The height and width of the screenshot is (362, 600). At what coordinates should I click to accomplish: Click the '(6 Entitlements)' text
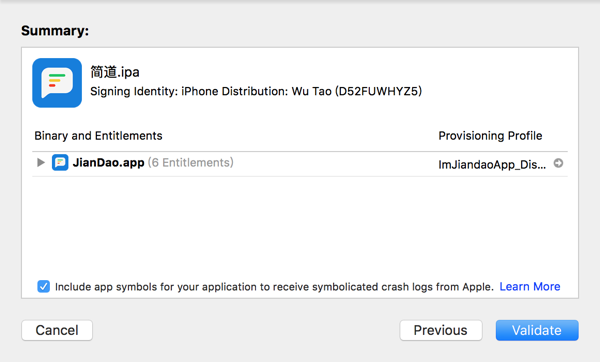[x=191, y=163]
